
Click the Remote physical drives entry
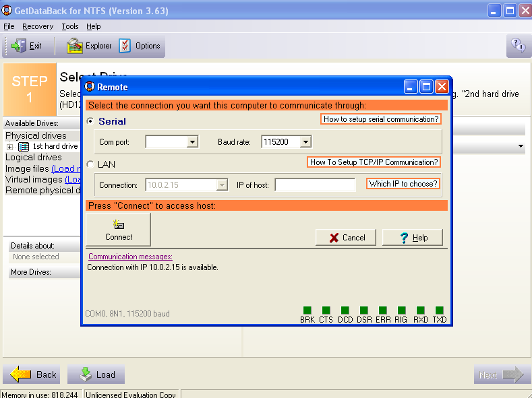point(42,191)
